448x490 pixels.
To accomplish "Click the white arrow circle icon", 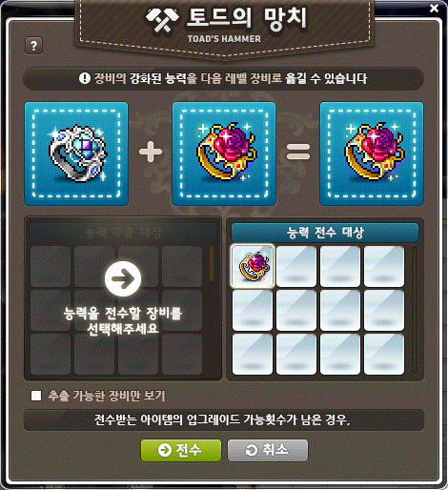I will click(123, 279).
